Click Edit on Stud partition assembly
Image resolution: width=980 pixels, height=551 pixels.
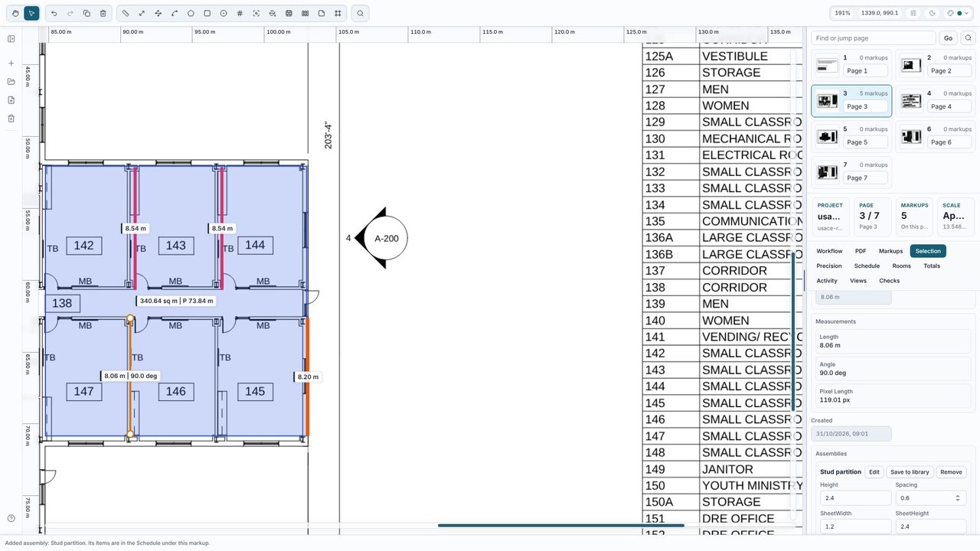874,472
